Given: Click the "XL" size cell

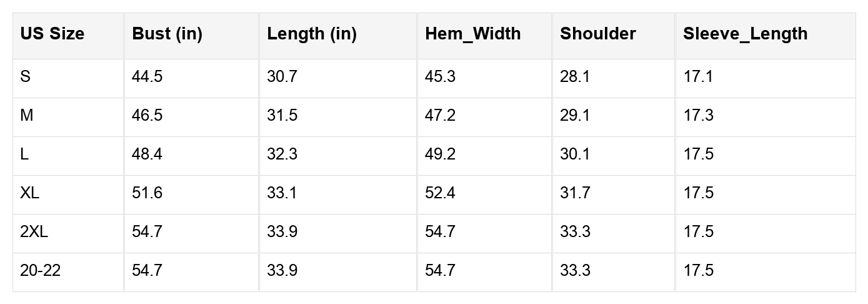Looking at the screenshot, I should click(29, 193).
